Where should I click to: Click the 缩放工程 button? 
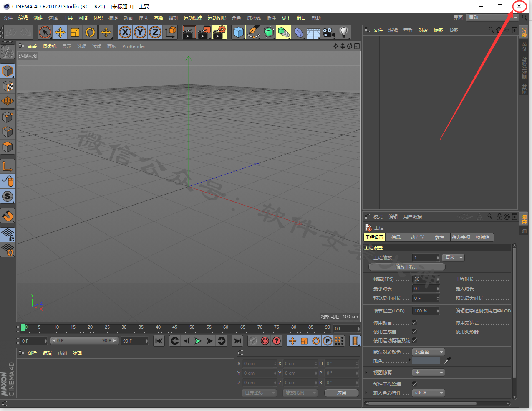pos(407,267)
